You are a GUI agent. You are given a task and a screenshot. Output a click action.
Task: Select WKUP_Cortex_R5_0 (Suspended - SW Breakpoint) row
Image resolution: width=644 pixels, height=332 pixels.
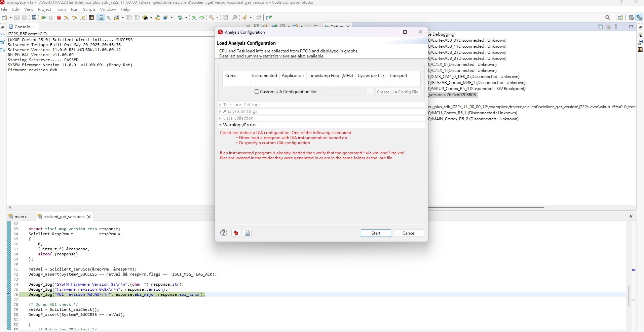click(477, 89)
